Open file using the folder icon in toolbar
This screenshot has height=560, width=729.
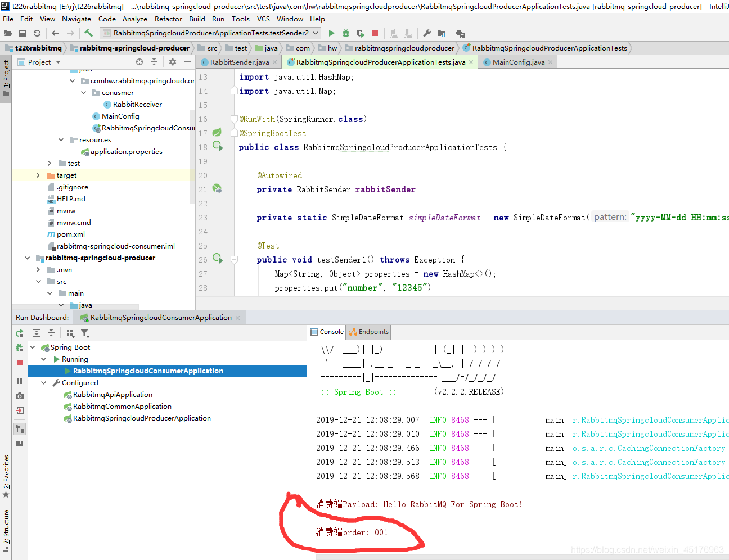[8, 33]
